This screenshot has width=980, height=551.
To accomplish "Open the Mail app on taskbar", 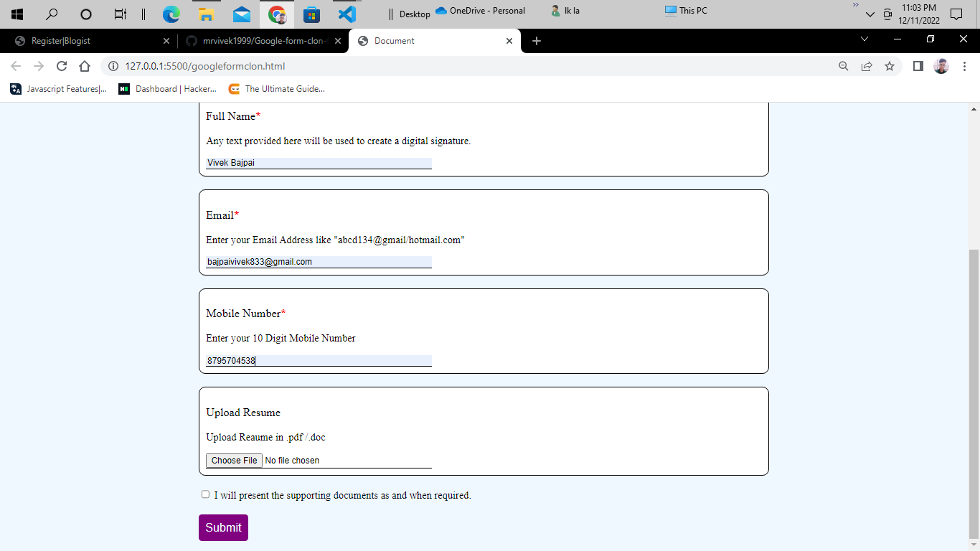I will tap(242, 14).
